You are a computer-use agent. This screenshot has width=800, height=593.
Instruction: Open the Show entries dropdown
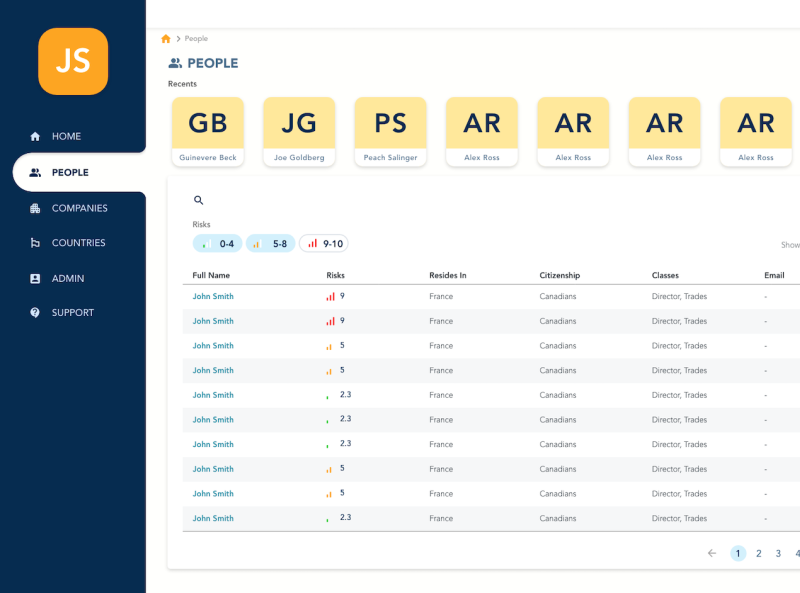(x=790, y=244)
